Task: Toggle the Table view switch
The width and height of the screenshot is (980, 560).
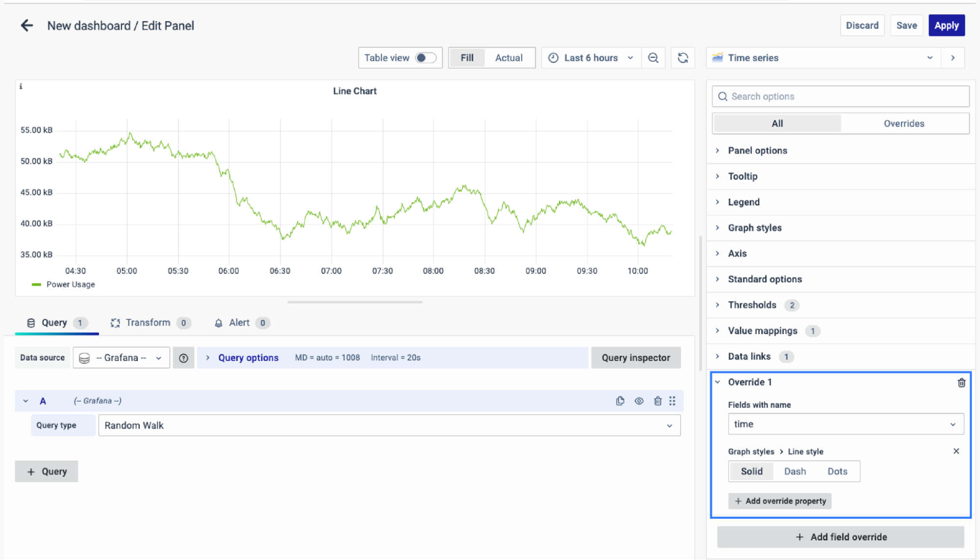Action: (425, 58)
